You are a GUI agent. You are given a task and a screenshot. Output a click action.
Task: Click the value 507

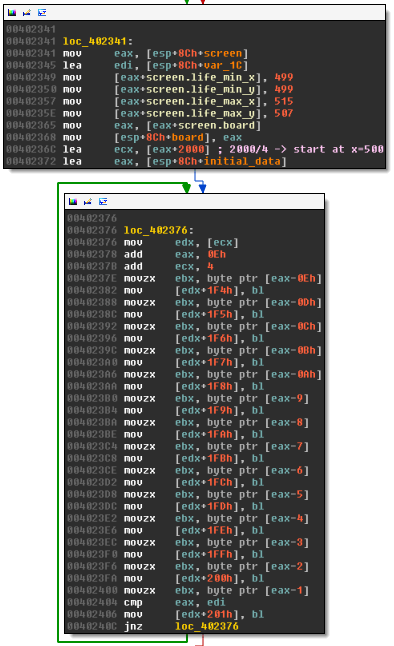tap(284, 113)
